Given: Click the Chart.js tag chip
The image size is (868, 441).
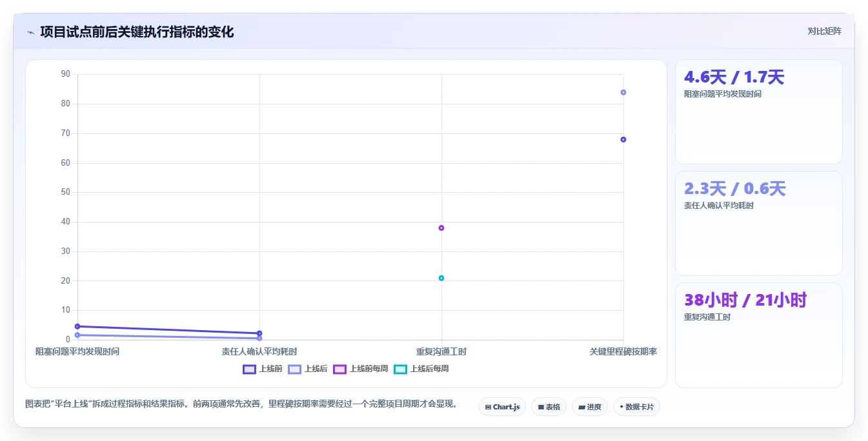Looking at the screenshot, I should tap(502, 407).
